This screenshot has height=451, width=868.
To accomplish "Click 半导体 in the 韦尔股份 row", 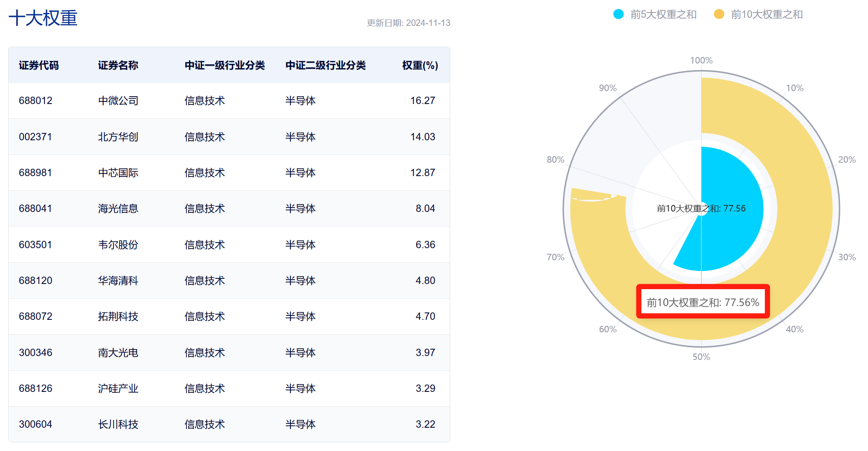I will (x=300, y=245).
